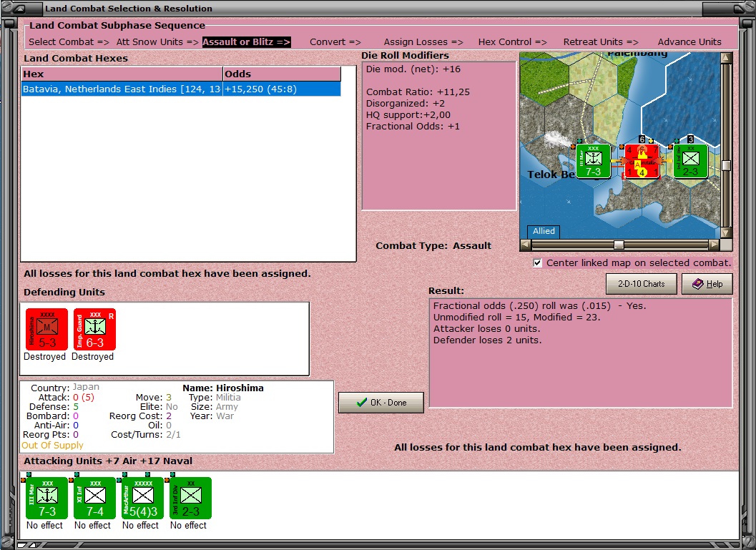Viewport: 756px width, 550px height.
Task: Click the Convert subphase label
Action: (x=335, y=42)
